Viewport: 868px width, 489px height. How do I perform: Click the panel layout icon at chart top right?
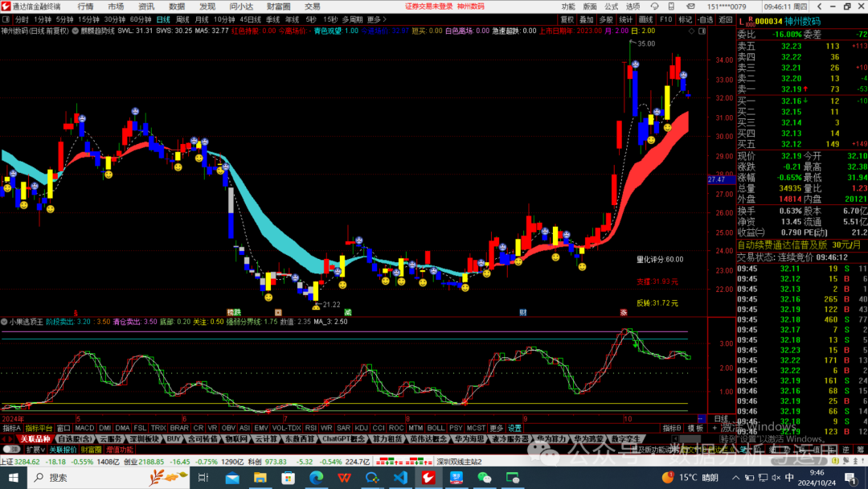coord(702,31)
